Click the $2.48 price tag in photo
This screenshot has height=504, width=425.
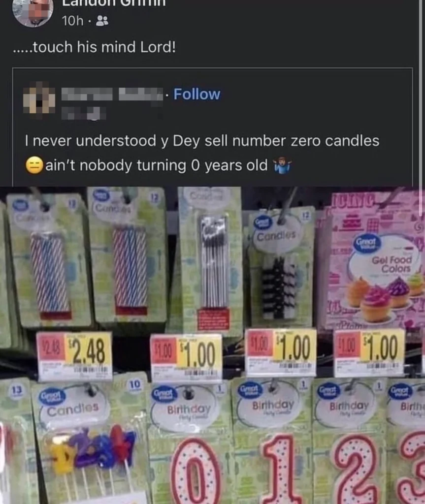coord(74,355)
